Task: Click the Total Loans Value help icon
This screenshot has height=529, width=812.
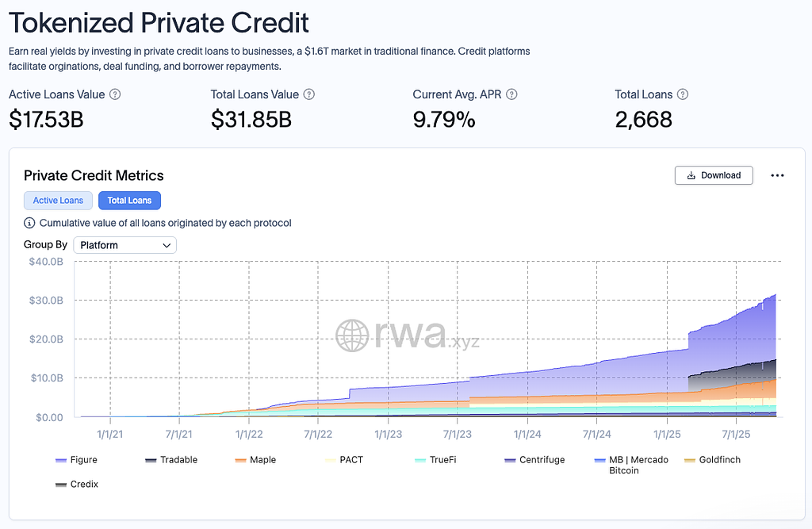Action: [309, 94]
